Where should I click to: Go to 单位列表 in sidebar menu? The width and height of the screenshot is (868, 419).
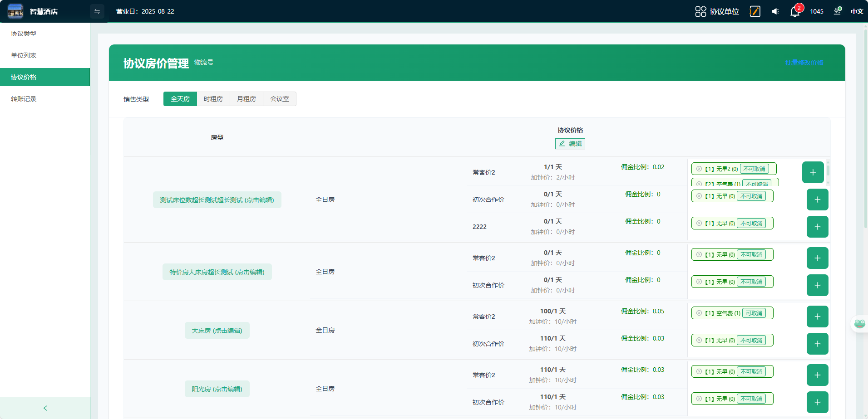[24, 55]
